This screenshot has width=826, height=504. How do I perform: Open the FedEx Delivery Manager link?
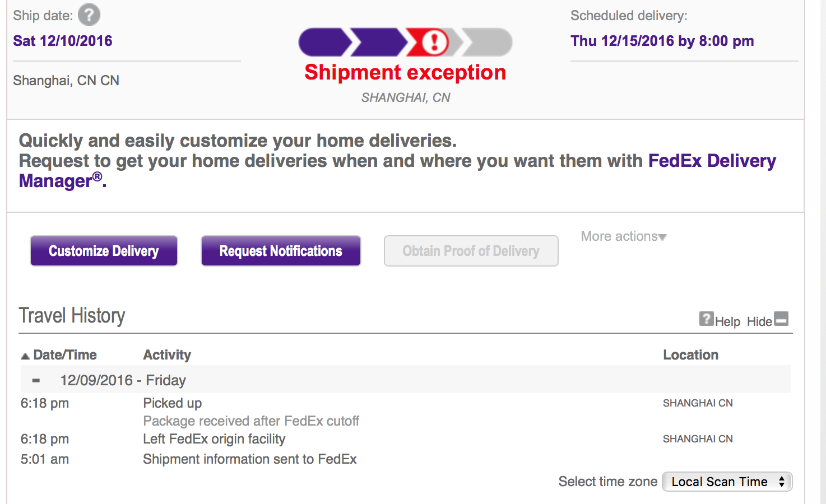coord(712,161)
